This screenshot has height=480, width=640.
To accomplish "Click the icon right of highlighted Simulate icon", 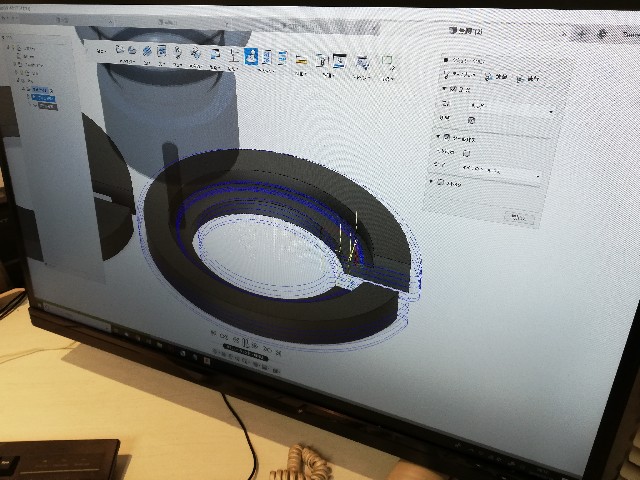I will coord(267,58).
